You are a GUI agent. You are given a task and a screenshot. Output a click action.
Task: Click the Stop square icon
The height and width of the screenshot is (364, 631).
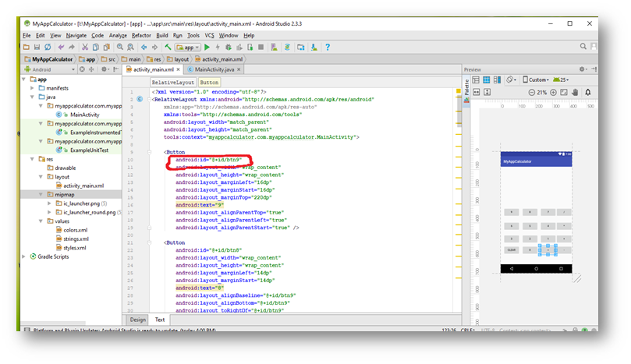pos(261,47)
